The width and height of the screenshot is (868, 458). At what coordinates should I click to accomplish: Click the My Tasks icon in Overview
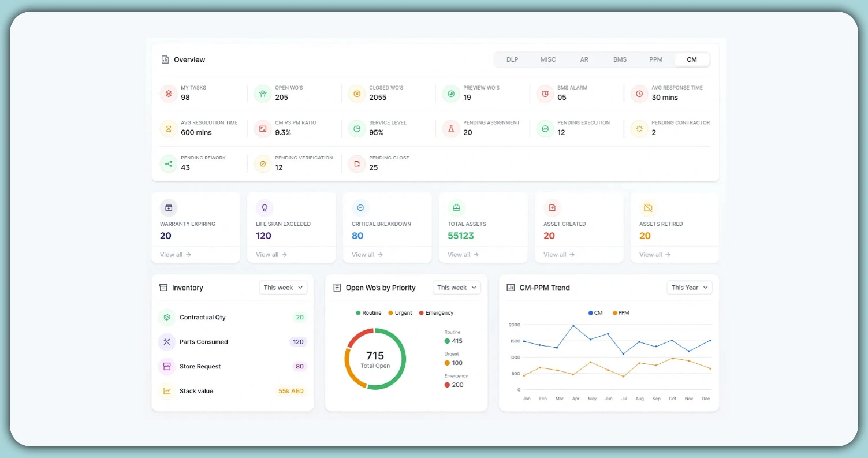point(168,93)
